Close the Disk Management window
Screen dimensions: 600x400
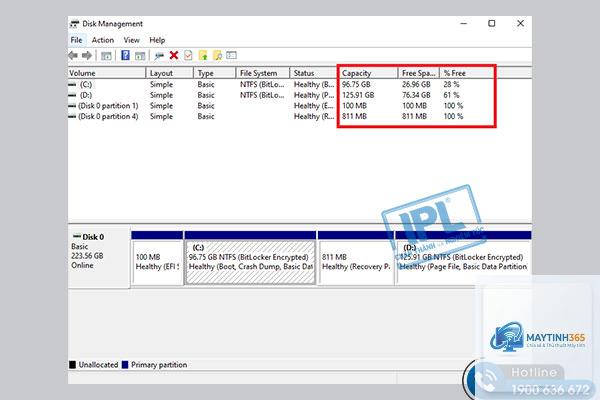tap(520, 24)
